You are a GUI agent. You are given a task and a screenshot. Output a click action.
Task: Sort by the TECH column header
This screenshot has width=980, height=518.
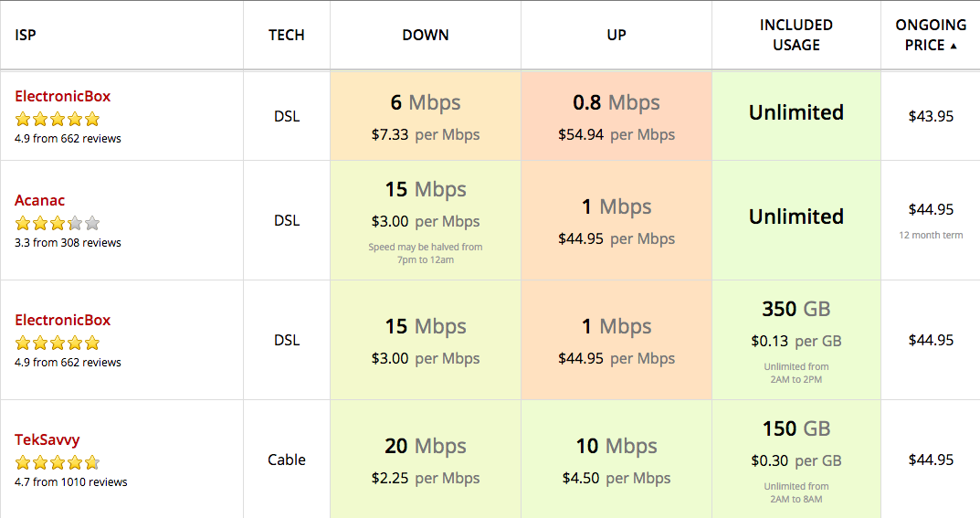click(286, 35)
